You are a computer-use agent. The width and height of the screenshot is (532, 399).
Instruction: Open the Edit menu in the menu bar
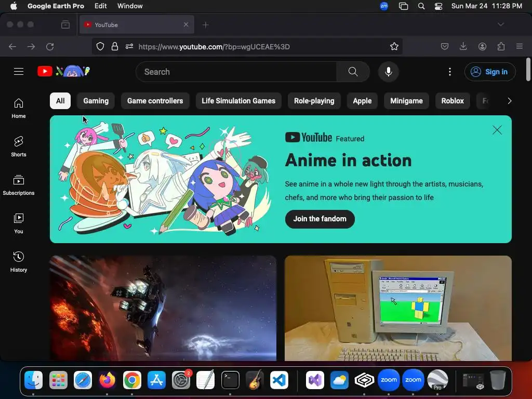tap(100, 6)
